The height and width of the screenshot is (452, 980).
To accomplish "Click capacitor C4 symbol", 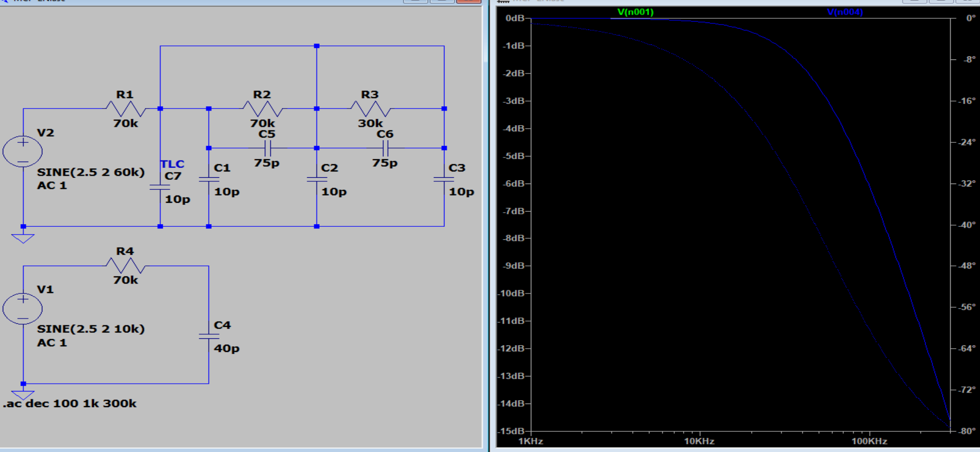I will (x=209, y=336).
